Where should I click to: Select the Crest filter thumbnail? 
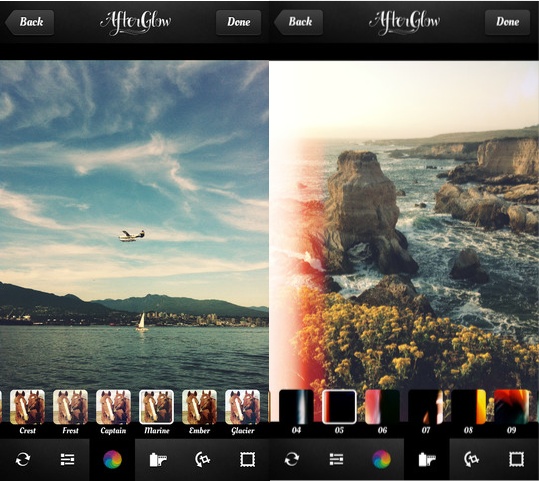(28, 407)
